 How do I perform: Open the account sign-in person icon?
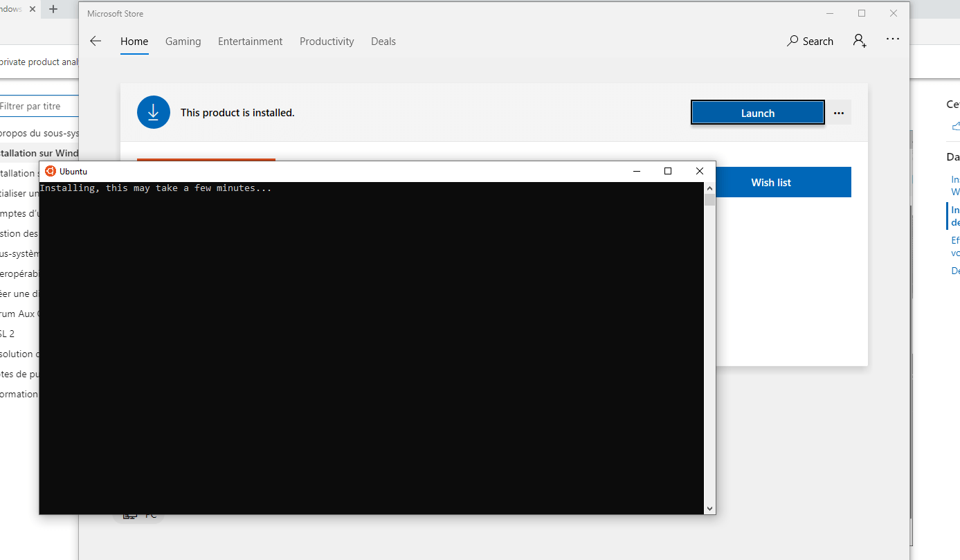click(x=860, y=41)
